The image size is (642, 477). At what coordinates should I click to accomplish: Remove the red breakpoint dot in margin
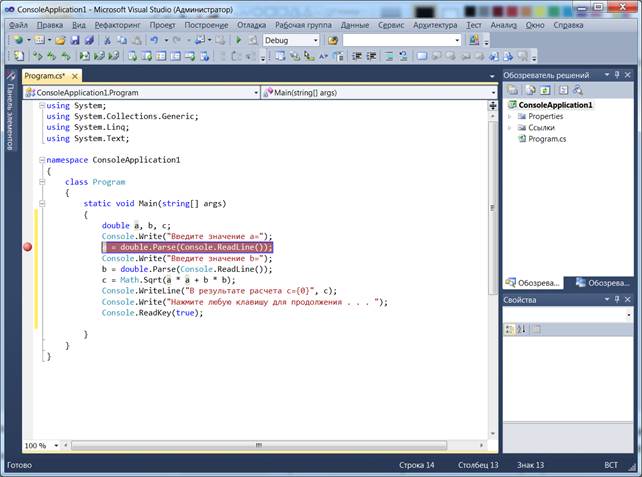click(x=27, y=247)
